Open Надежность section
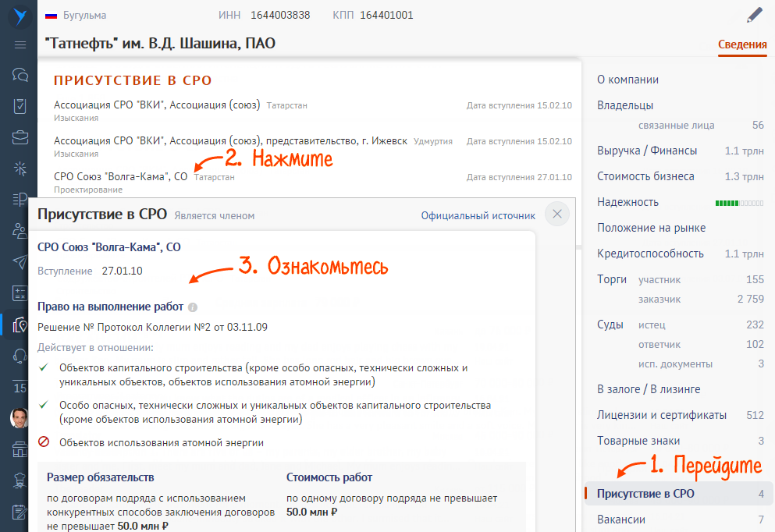Image resolution: width=775 pixels, height=532 pixels. coord(627,202)
